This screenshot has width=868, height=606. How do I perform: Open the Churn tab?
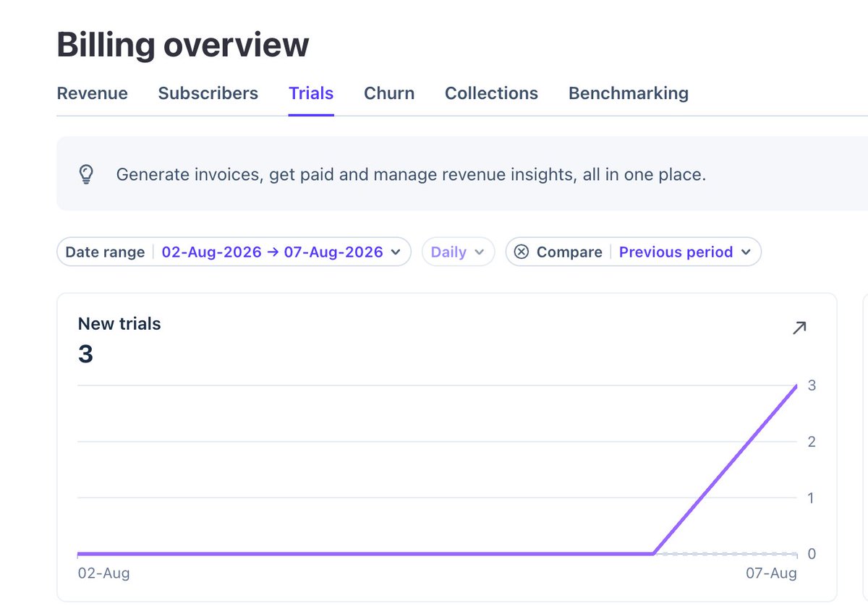pyautogui.click(x=389, y=93)
